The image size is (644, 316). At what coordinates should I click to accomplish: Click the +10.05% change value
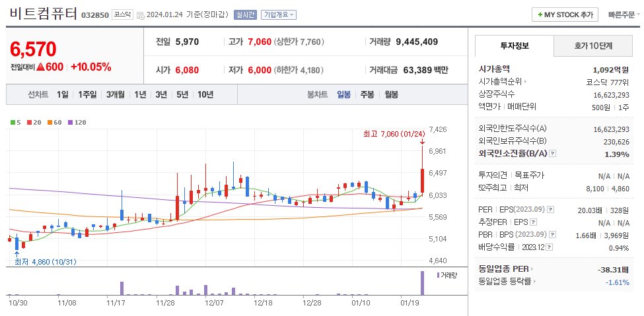tap(91, 67)
